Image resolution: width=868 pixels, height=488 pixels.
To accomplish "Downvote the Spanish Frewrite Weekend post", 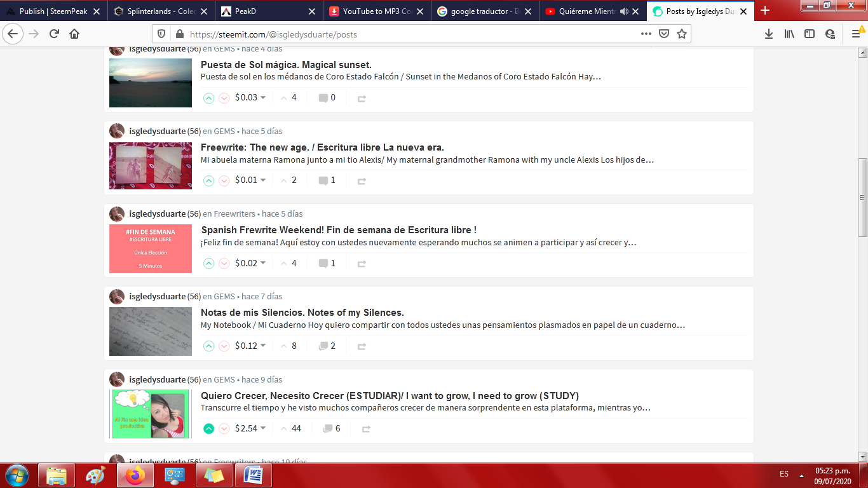I will [x=224, y=263].
